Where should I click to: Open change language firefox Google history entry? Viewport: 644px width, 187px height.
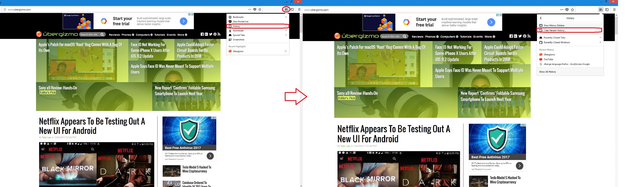570,64
